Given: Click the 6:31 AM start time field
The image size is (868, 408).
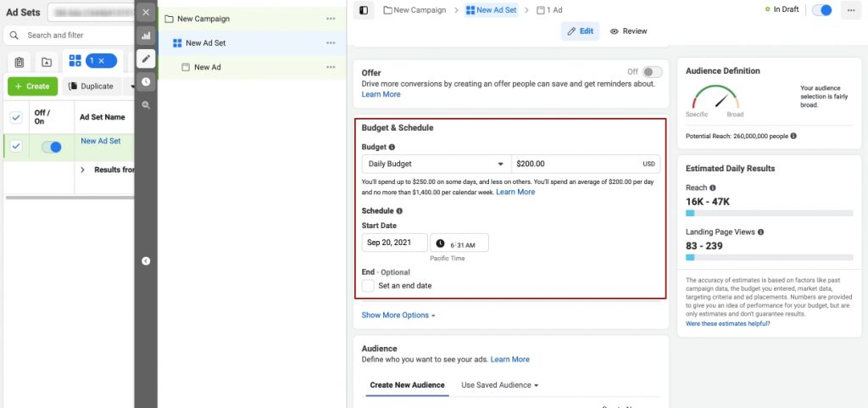Looking at the screenshot, I should 459,243.
